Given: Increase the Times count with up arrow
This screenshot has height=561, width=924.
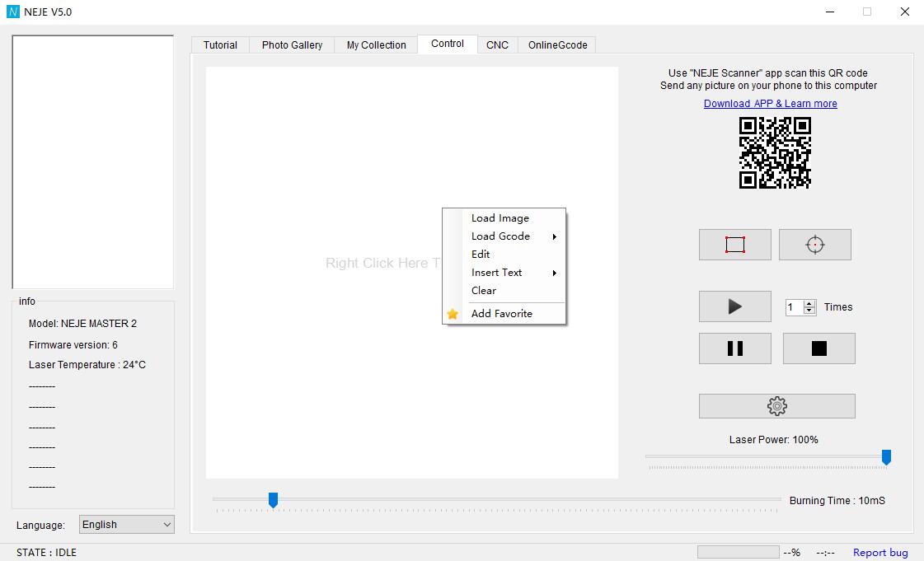Looking at the screenshot, I should [809, 304].
